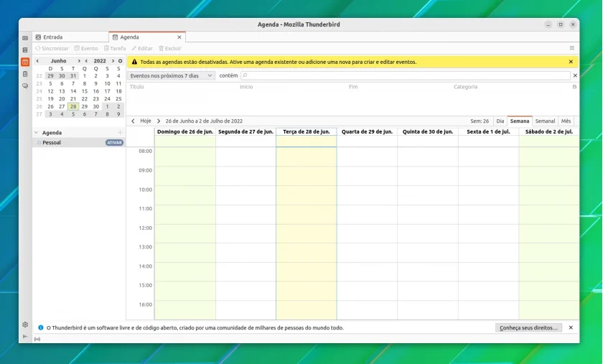Select day 12 in mini calendar
The height and width of the screenshot is (364, 603).
coord(50,91)
